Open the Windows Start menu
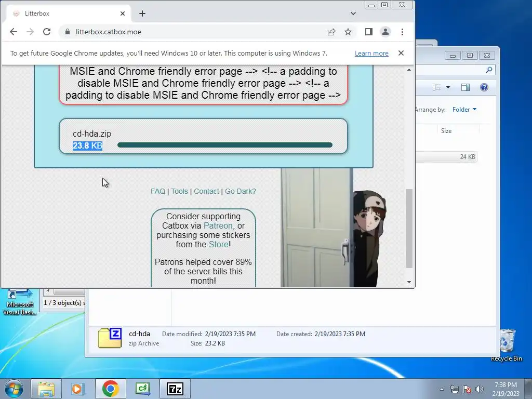The image size is (532, 399). (x=14, y=389)
